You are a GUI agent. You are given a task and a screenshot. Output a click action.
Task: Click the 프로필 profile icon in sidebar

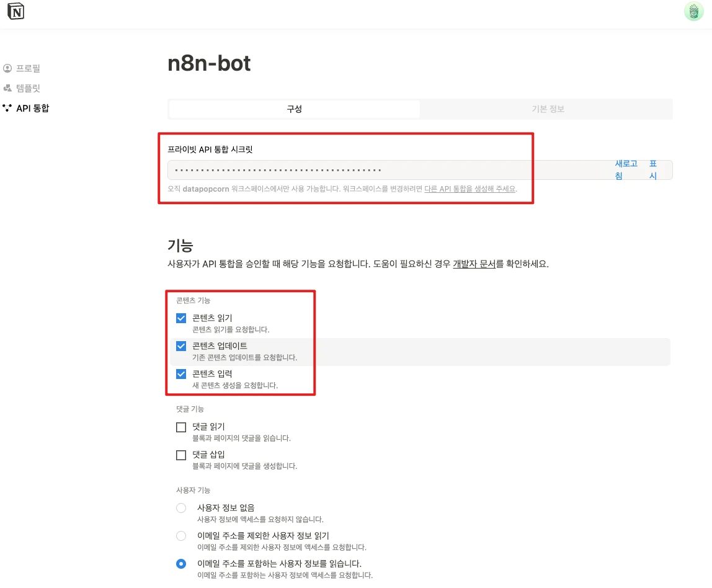7,68
